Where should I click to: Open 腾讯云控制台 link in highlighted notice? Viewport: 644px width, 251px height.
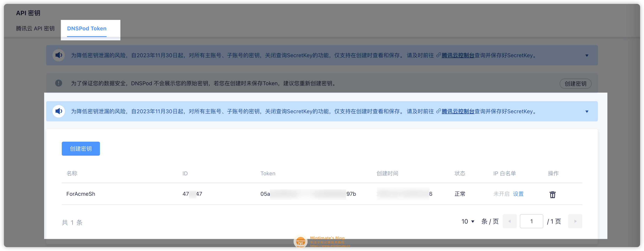pyautogui.click(x=458, y=111)
